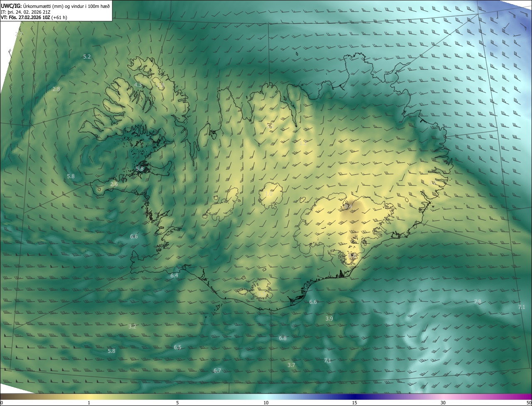Click the 10 tick on the color scale
This screenshot has width=532, height=406.
[266, 403]
